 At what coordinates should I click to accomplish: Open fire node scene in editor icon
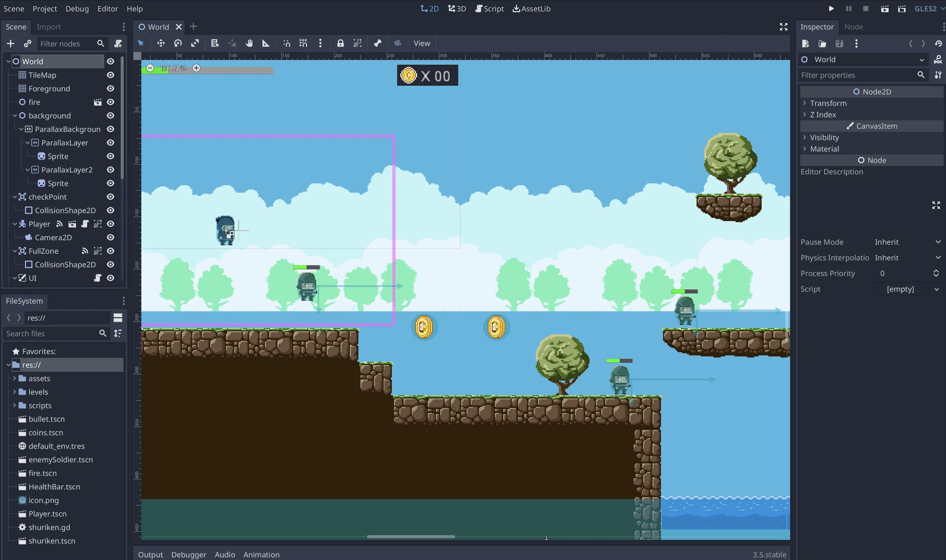coord(97,102)
